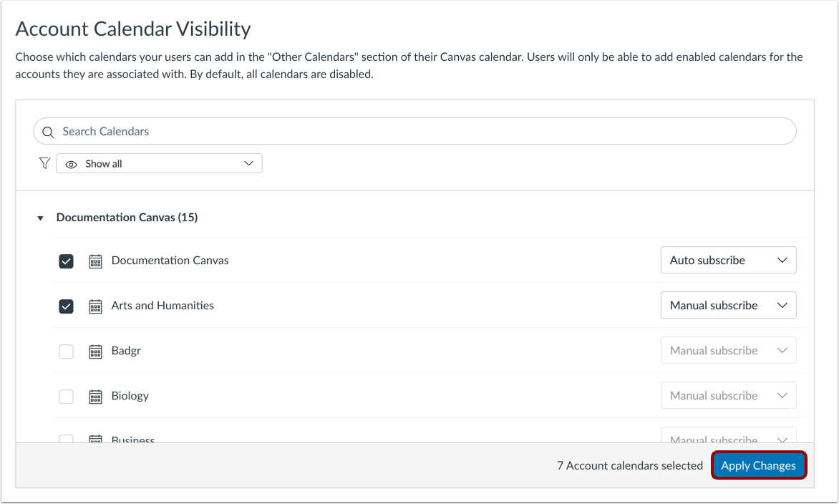Click the search magnifier icon
The image size is (839, 504).
point(48,132)
